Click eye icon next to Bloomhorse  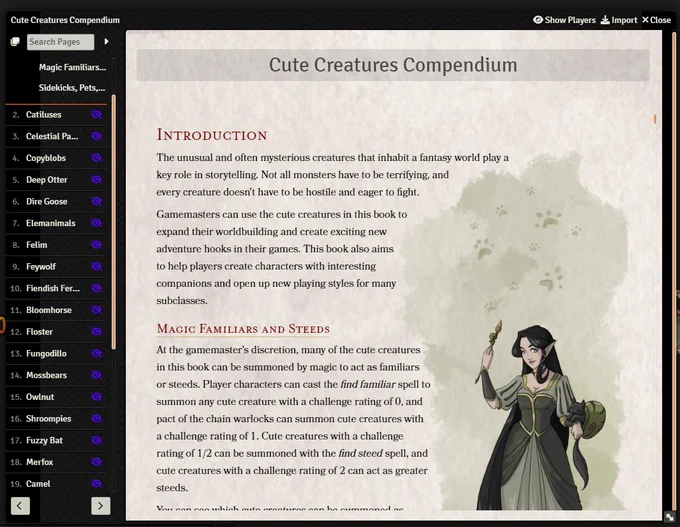click(96, 310)
